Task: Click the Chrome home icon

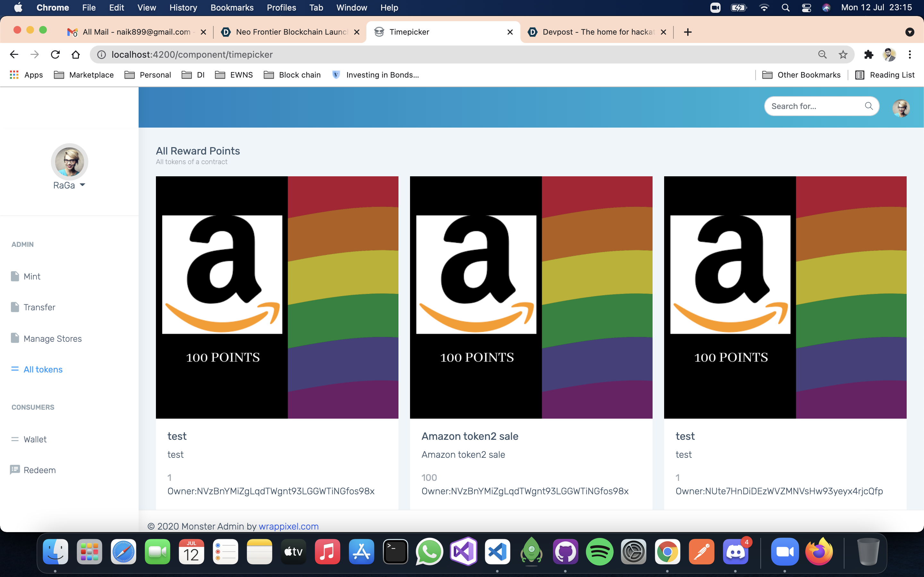Action: click(x=76, y=54)
